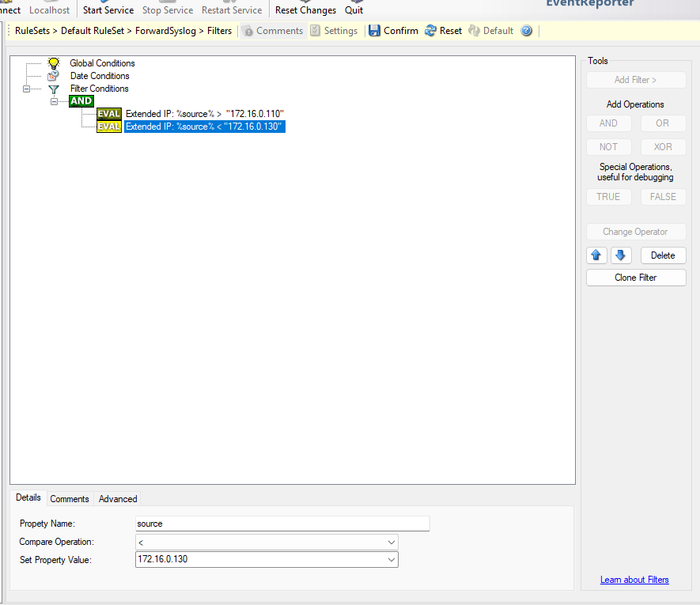Viewport: 700px width, 605px height.
Task: Add an XOR operation
Action: [663, 147]
